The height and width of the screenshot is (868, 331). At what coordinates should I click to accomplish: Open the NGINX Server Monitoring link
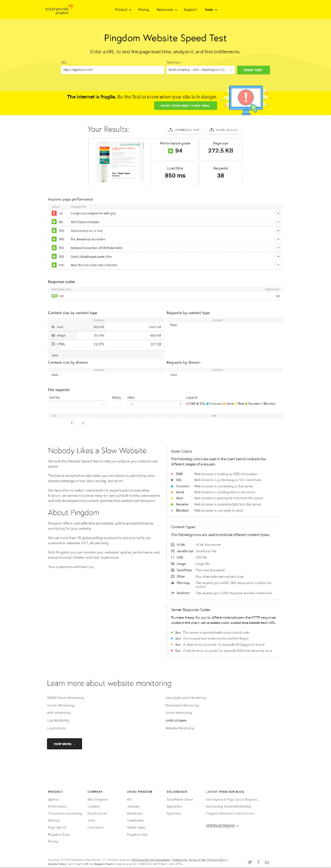pyautogui.click(x=66, y=698)
